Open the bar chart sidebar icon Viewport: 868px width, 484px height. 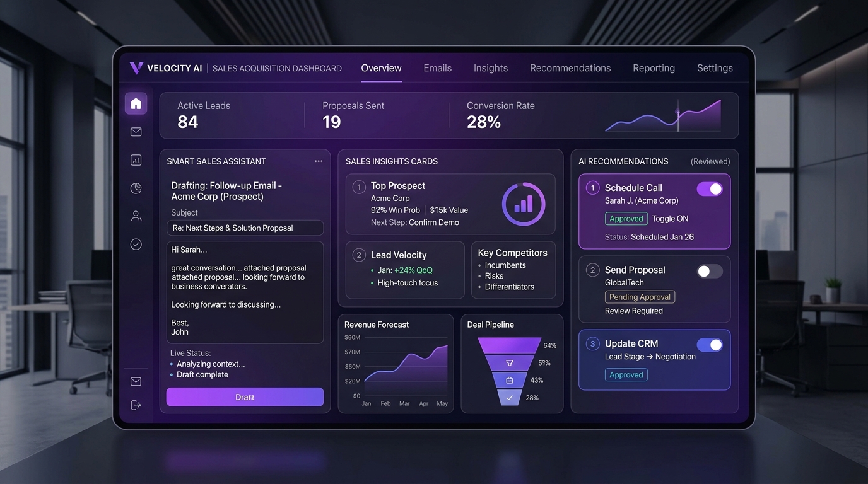pyautogui.click(x=136, y=160)
